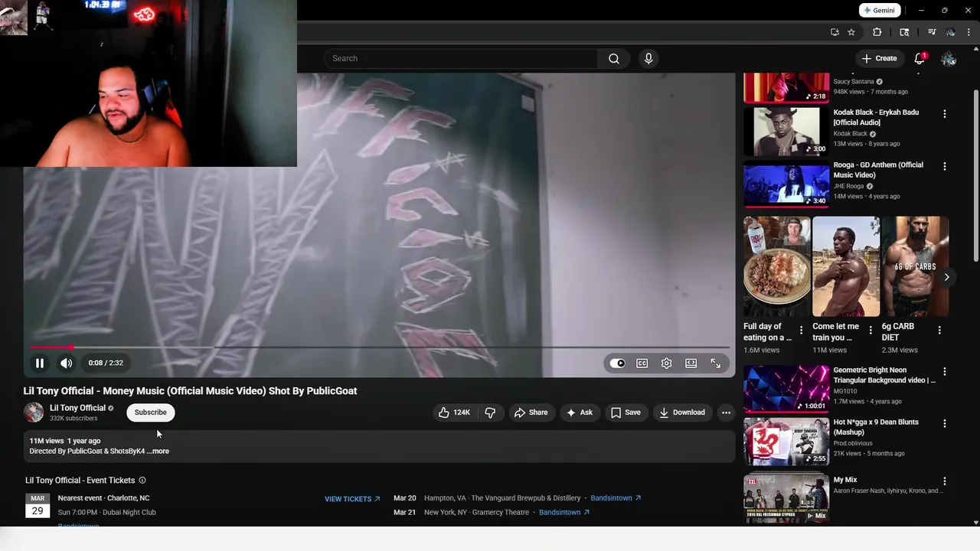Image resolution: width=980 pixels, height=551 pixels.
Task: Click install app icon in address bar
Action: pos(835,32)
